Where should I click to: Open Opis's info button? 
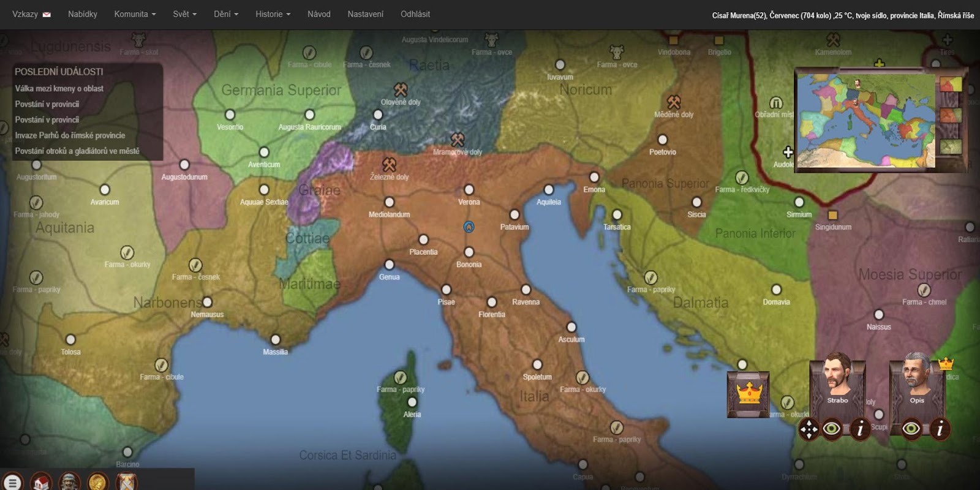point(940,429)
